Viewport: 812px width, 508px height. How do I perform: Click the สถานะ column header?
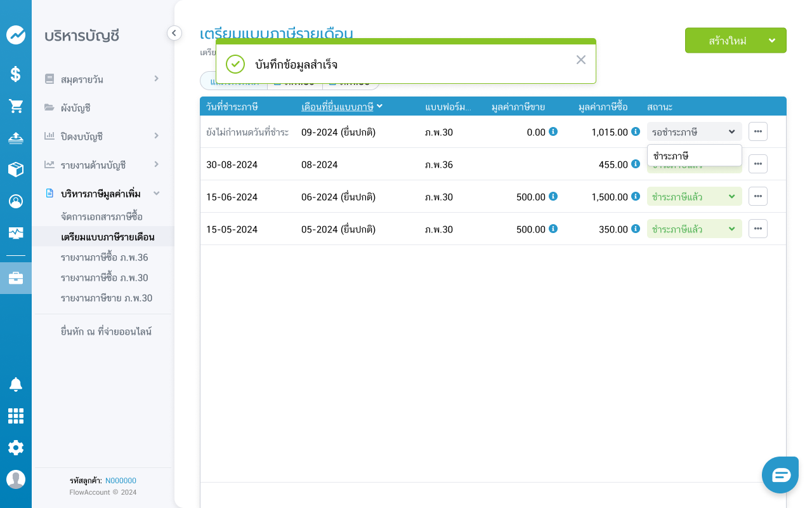tap(660, 106)
